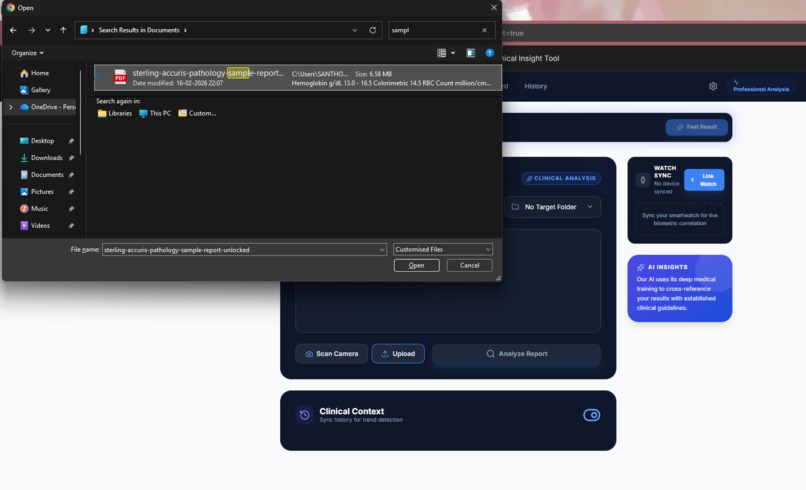
Task: Open the Customised Files type dropdown
Action: click(443, 249)
